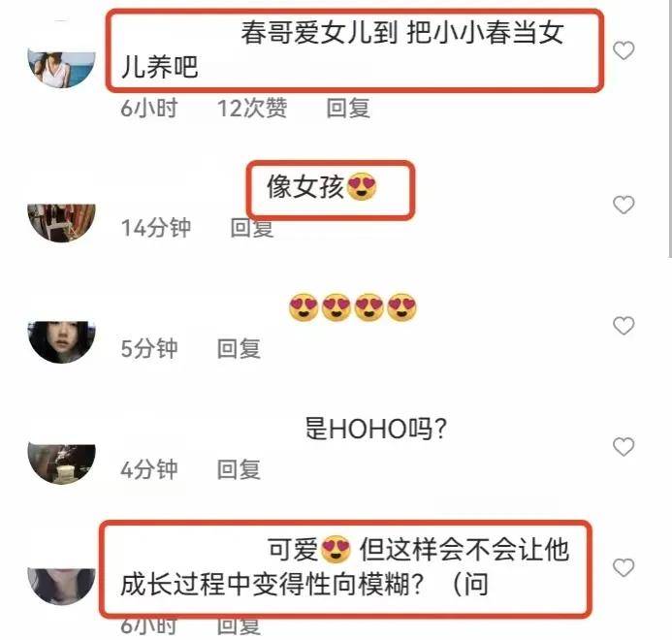Like the comment about 春哥爱女儿
Screen dimensions: 672x640
(624, 50)
